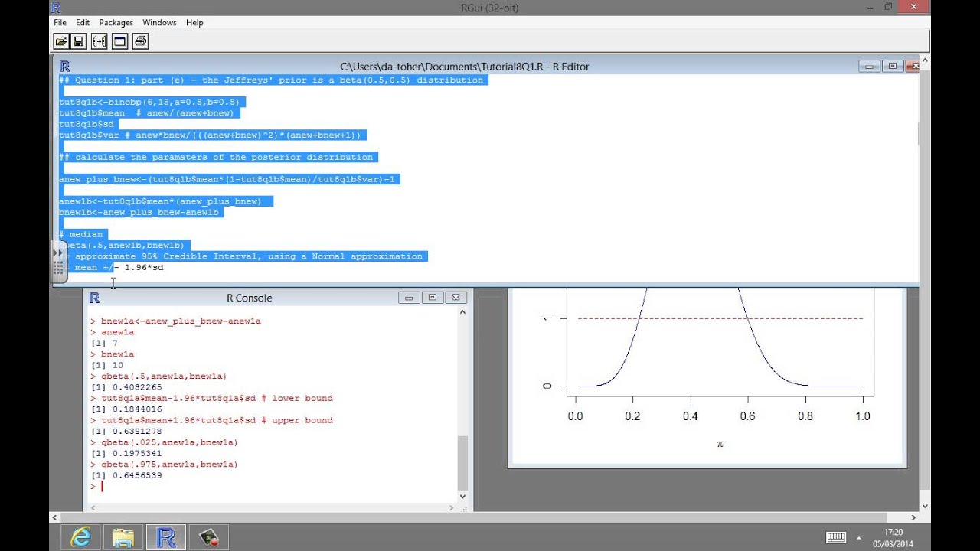Click the RGui main scrollbar down arrow

pyautogui.click(x=925, y=506)
